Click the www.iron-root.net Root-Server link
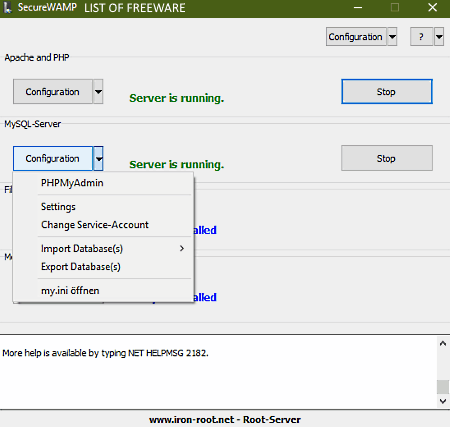Viewport: 450px width, 427px height. pos(225,420)
